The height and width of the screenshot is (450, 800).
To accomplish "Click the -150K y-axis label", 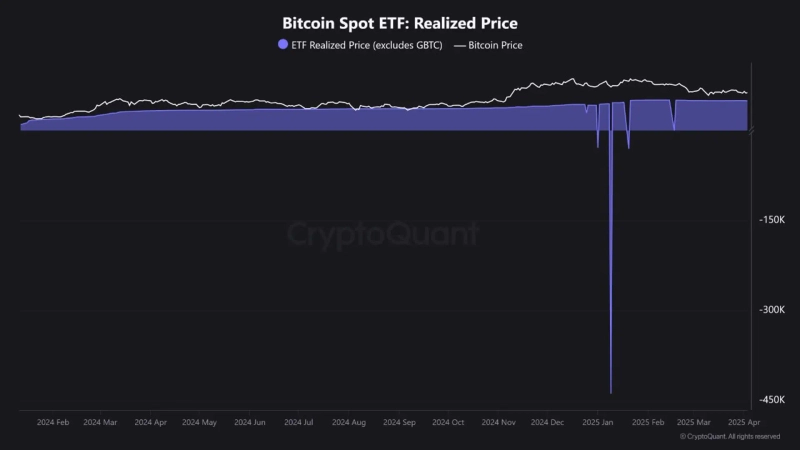I will (771, 220).
